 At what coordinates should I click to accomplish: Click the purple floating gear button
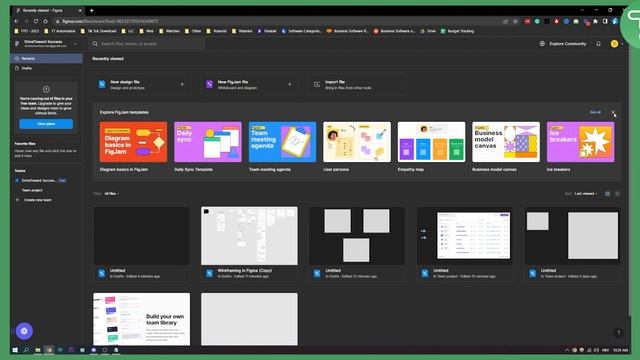(x=24, y=331)
